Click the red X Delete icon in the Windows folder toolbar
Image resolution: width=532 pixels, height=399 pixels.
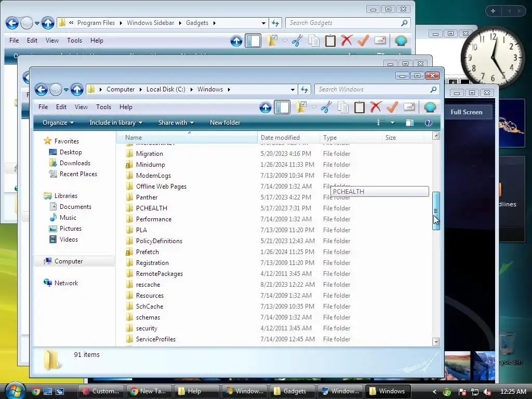click(x=376, y=107)
